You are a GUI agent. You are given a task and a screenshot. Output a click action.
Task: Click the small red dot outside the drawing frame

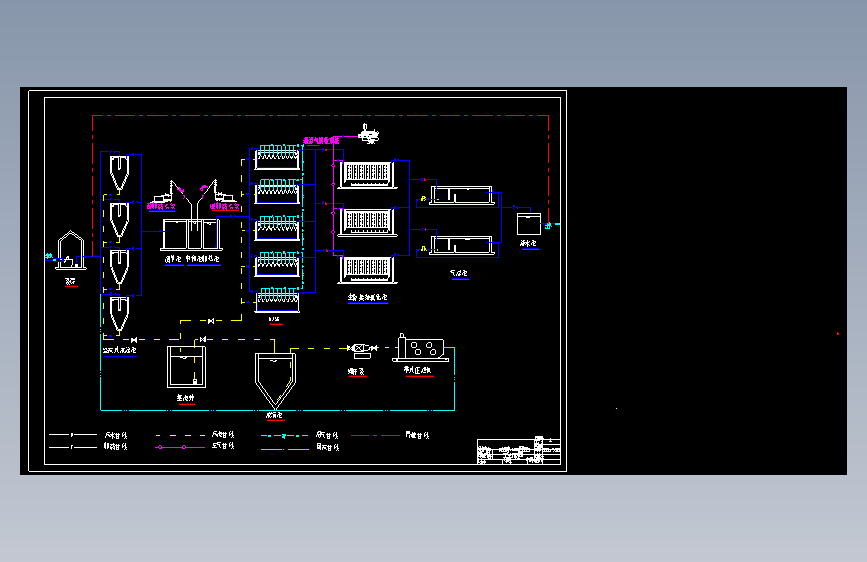point(838,334)
